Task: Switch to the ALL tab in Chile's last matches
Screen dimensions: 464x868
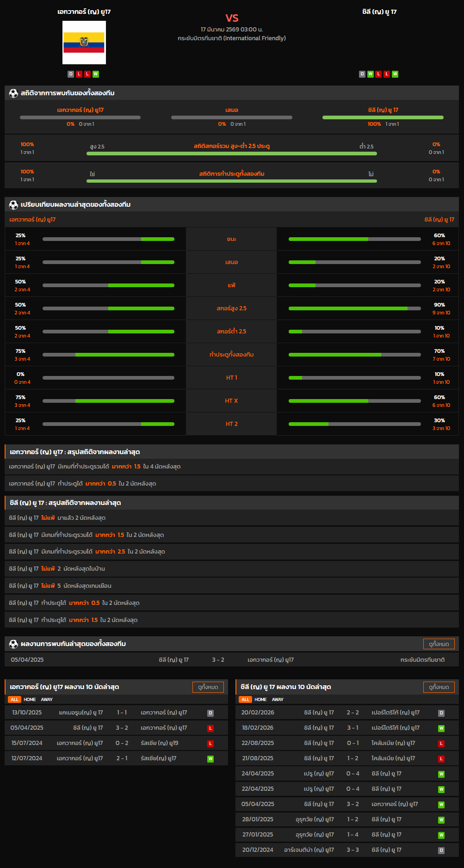Action: pyautogui.click(x=245, y=700)
